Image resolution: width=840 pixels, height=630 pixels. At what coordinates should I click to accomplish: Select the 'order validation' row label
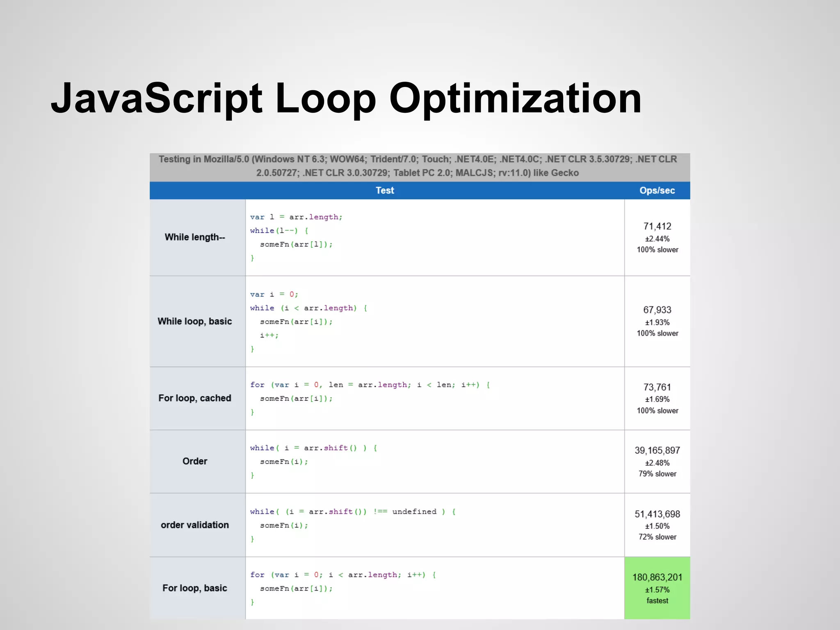point(195,525)
